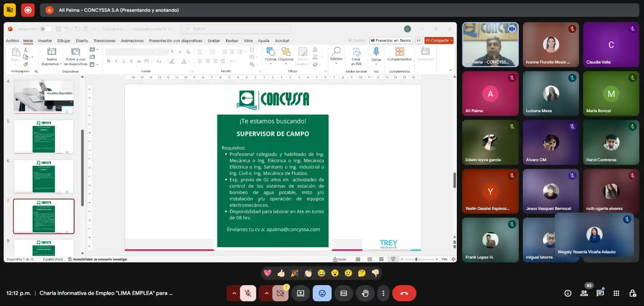Screen dimensions: 644x306
Task: Switch to the Transiciones ribbon tab
Action: 104,41
